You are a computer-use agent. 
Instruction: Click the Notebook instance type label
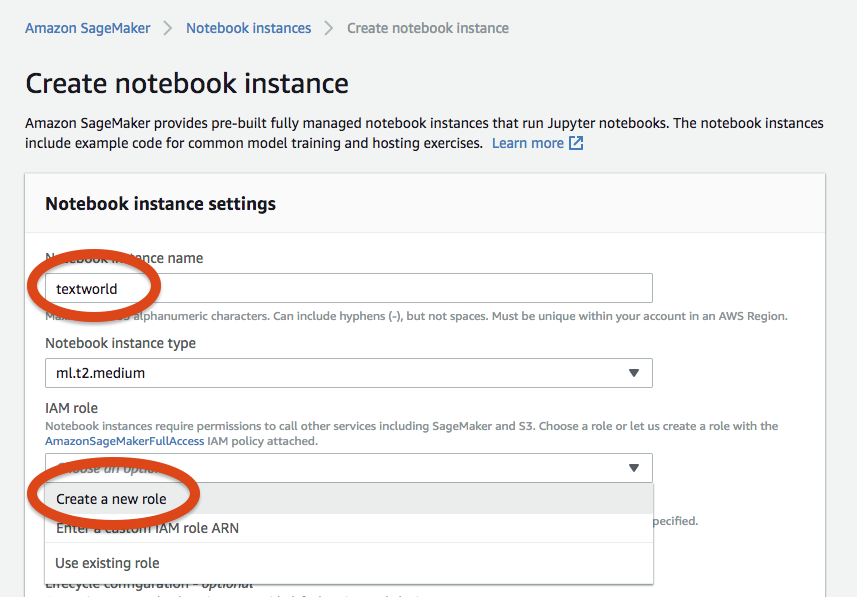(120, 343)
